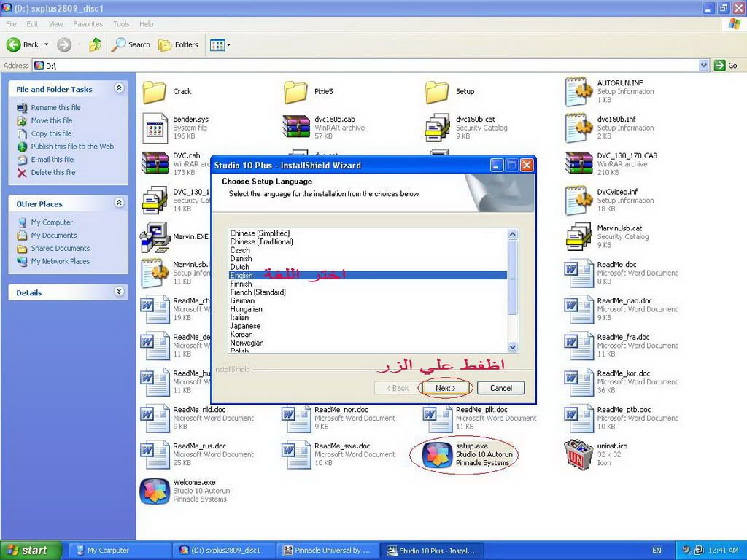Open the Pixie5 folder icon

coord(295,92)
